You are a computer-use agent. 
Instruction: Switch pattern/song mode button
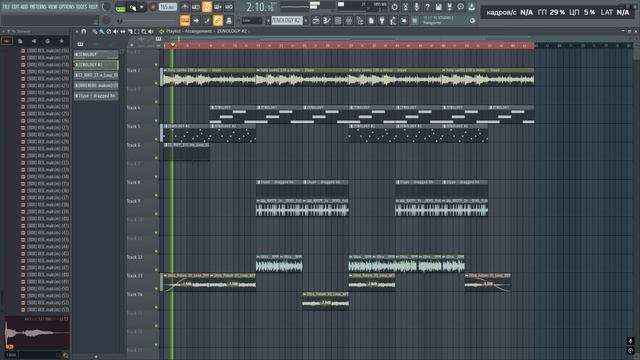120,8
